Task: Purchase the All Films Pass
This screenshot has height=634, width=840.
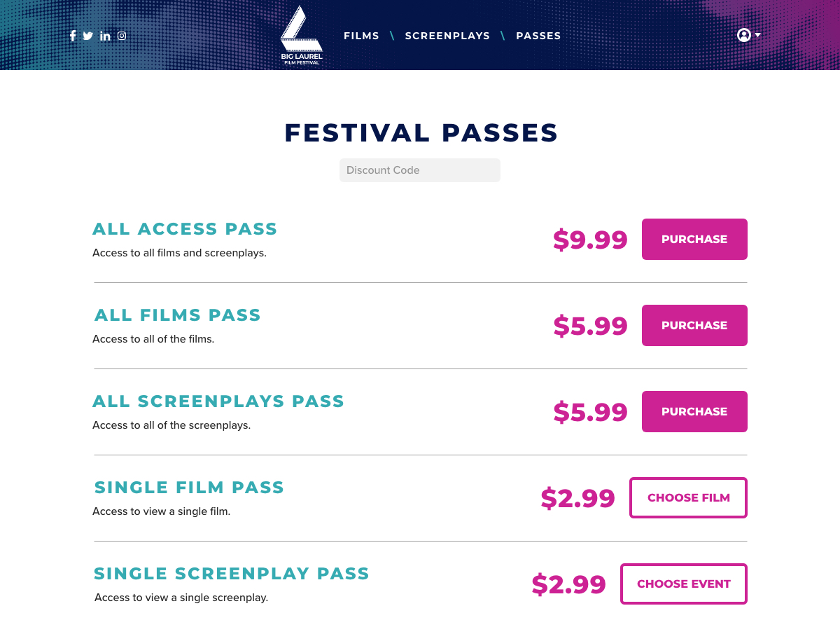Action: point(694,325)
